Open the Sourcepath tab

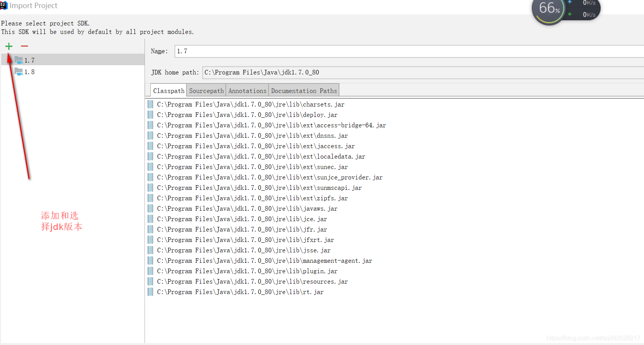click(206, 91)
